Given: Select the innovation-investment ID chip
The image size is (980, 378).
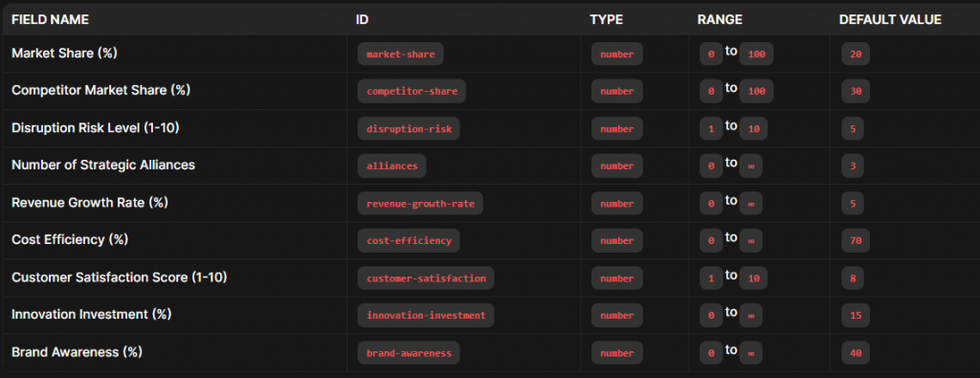Looking at the screenshot, I should coord(426,316).
